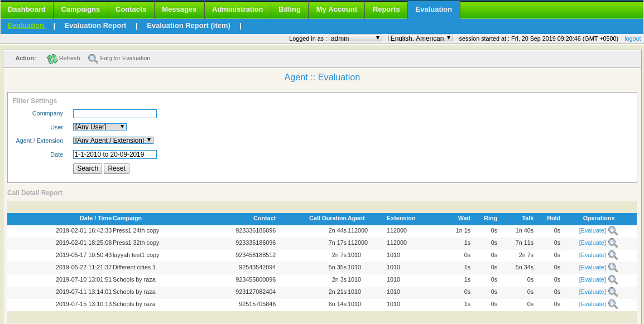
Task: Click the Talk column header
Action: pos(528,219)
